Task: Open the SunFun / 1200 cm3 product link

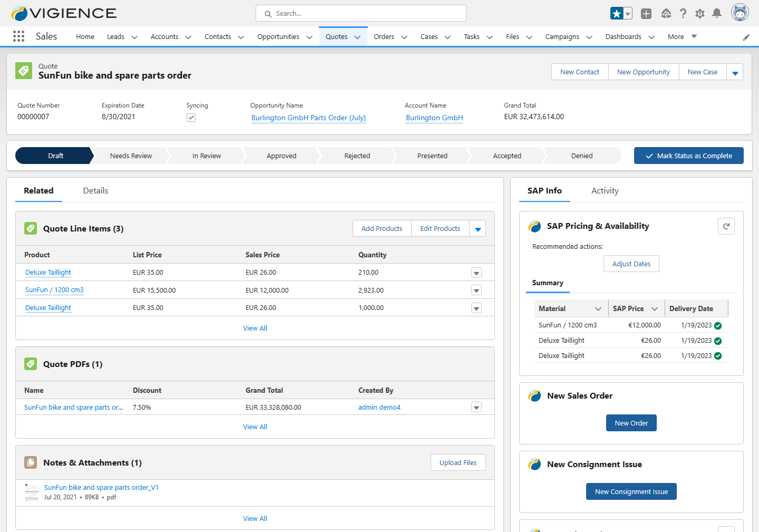Action: (x=54, y=290)
